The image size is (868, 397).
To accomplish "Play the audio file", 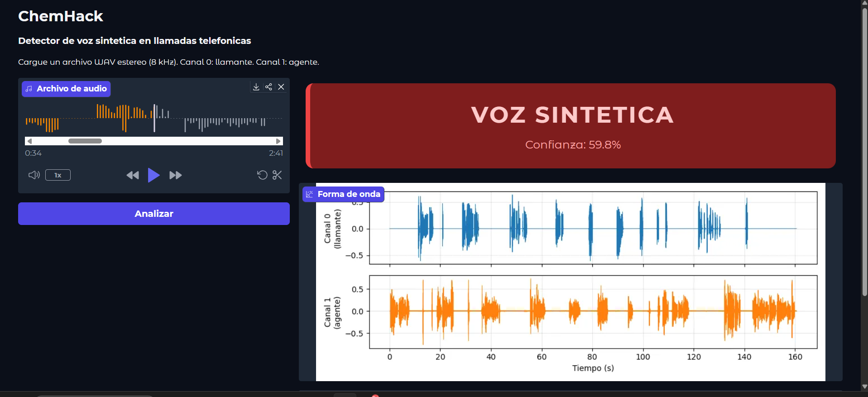I will click(154, 175).
